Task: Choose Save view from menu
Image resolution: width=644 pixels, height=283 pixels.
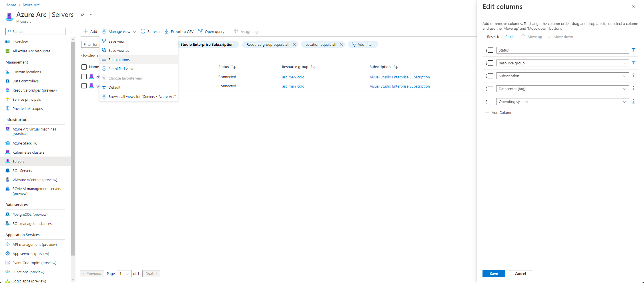Action: pos(139,41)
